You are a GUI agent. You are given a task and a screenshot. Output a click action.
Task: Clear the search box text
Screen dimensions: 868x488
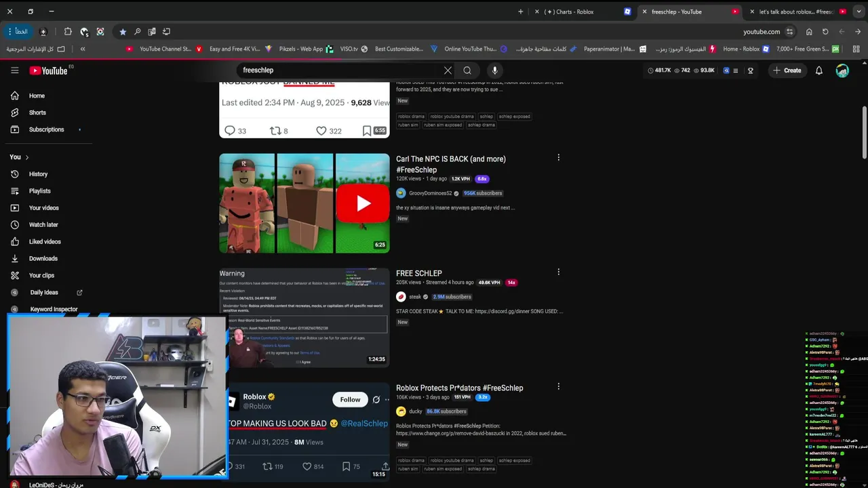tap(448, 70)
